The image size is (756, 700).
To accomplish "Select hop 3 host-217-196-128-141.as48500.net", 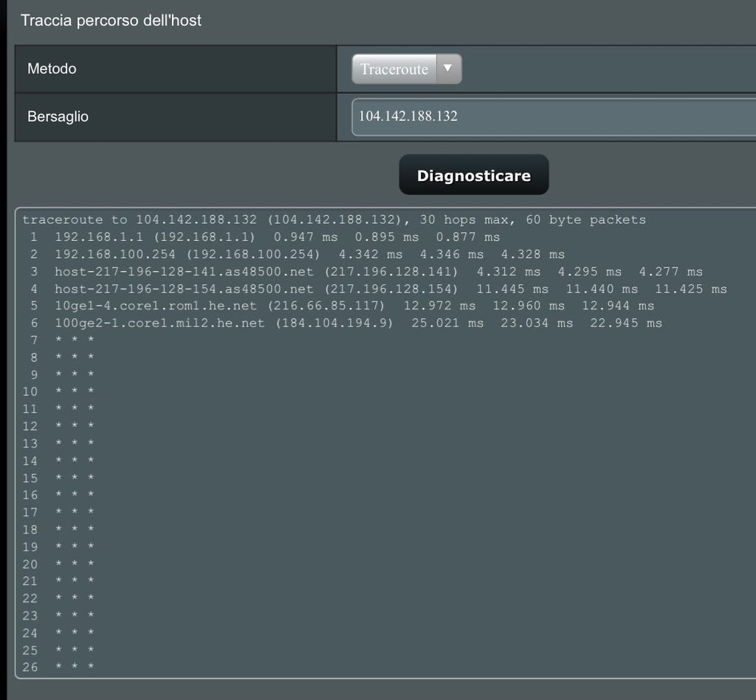I will 366,272.
